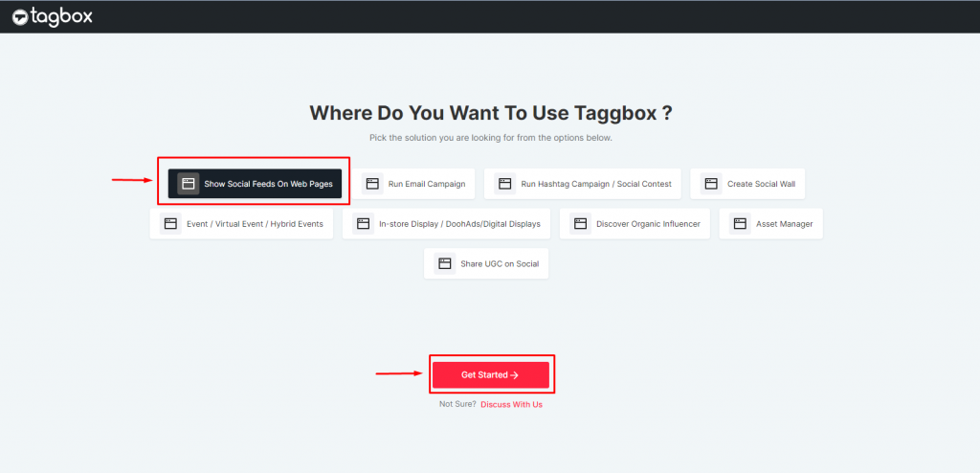Click the In-store Display icon
The width and height of the screenshot is (980, 473).
click(363, 224)
